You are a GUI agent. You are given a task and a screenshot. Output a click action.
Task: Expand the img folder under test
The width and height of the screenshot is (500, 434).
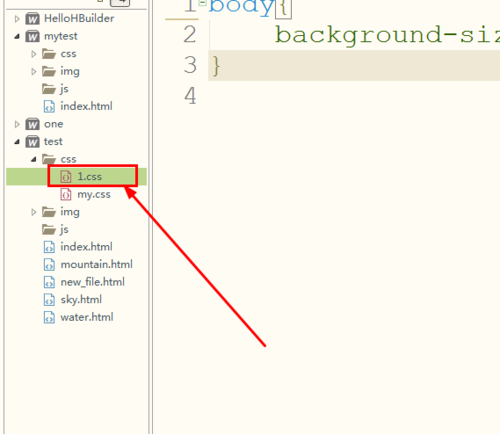click(33, 212)
